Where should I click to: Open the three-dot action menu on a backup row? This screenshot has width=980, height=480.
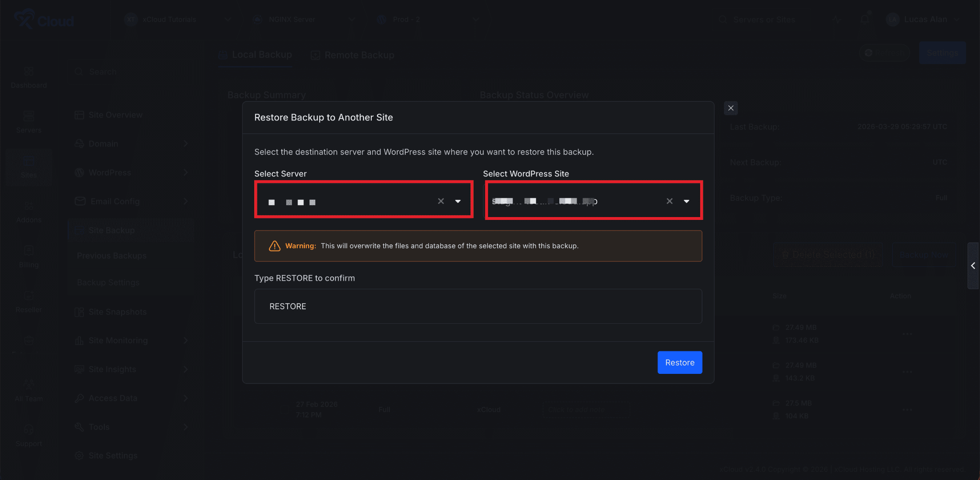click(907, 334)
